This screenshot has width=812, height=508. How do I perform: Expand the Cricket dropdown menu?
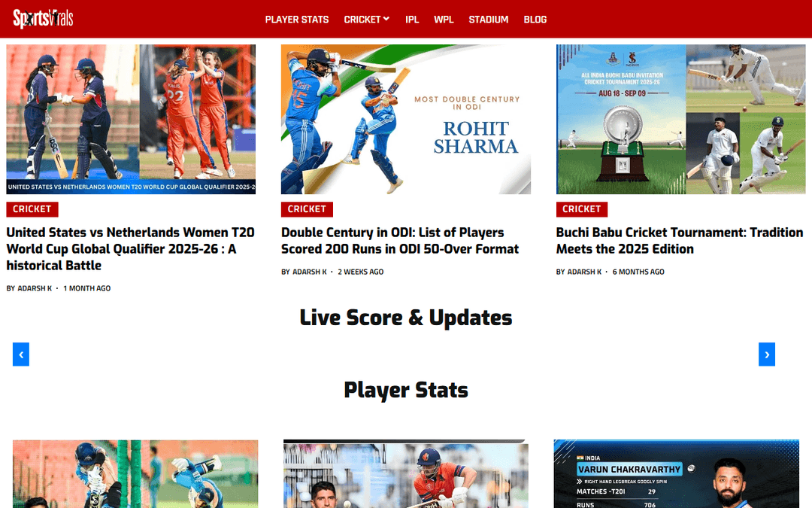point(367,20)
